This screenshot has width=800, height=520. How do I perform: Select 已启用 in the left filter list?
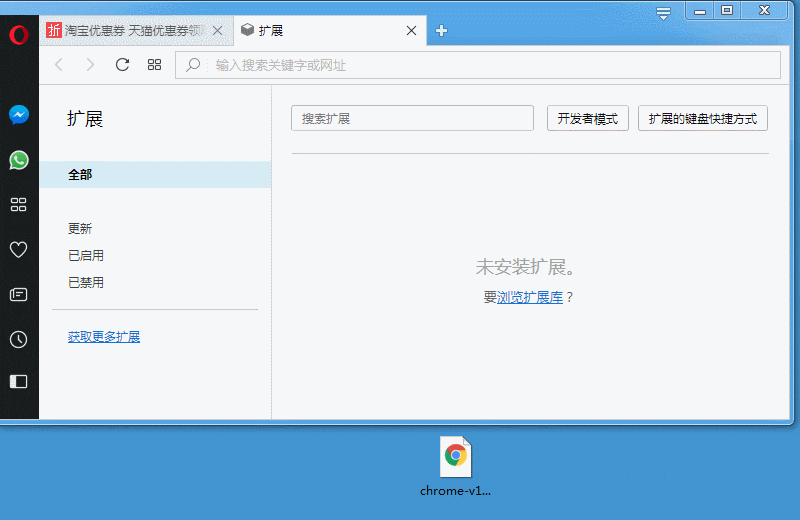[x=86, y=256]
